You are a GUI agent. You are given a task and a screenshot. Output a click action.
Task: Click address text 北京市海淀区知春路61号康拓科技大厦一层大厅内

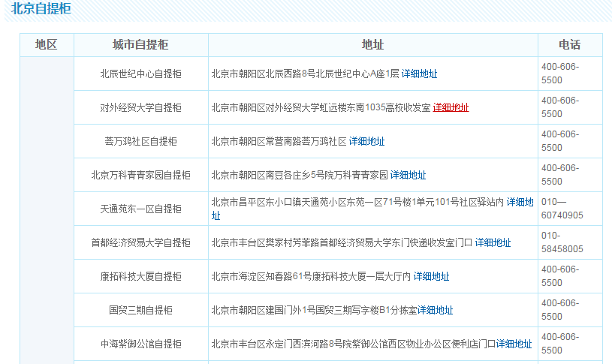tap(311, 277)
